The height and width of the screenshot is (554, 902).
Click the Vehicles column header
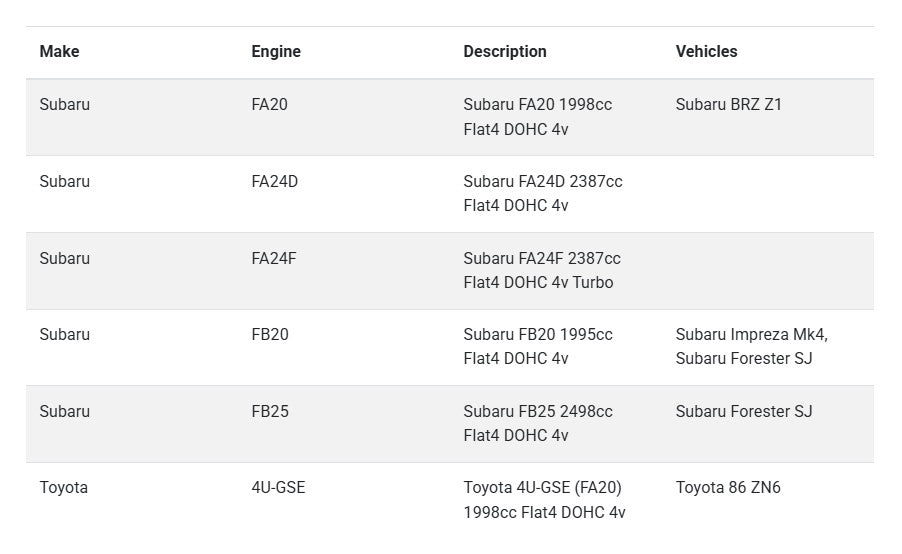pyautogui.click(x=706, y=52)
